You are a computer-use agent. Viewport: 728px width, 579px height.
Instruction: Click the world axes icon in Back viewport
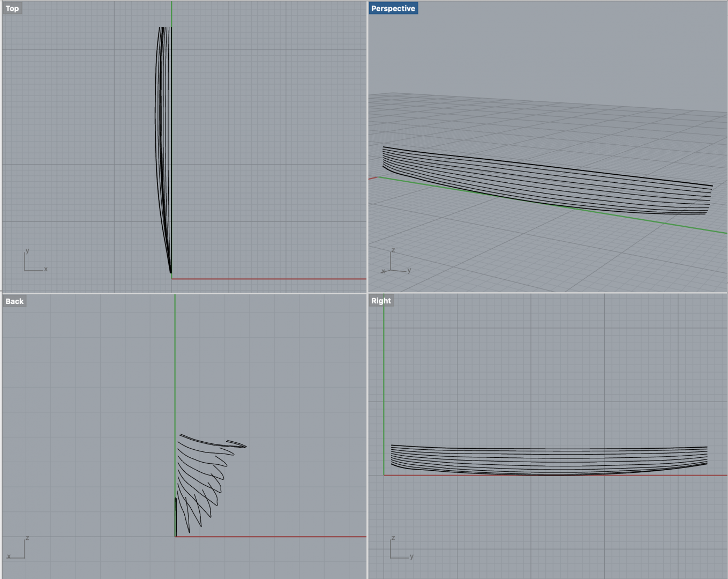[18, 550]
